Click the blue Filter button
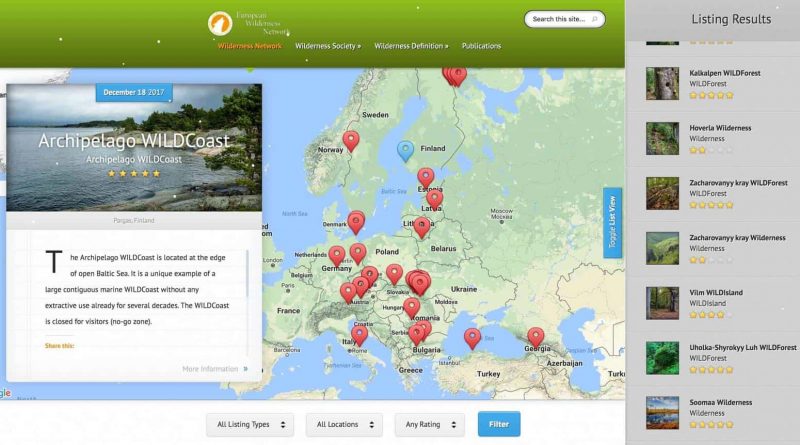Image resolution: width=800 pixels, height=445 pixels. (x=499, y=424)
